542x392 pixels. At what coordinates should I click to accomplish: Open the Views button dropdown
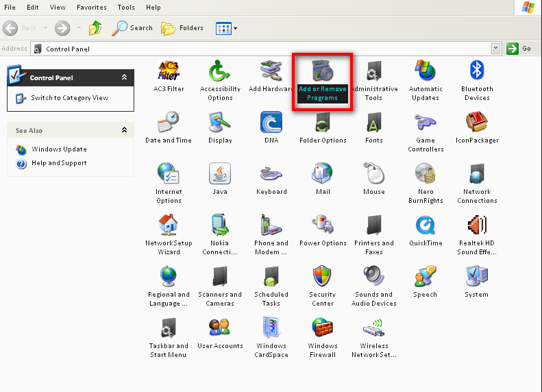(236, 28)
